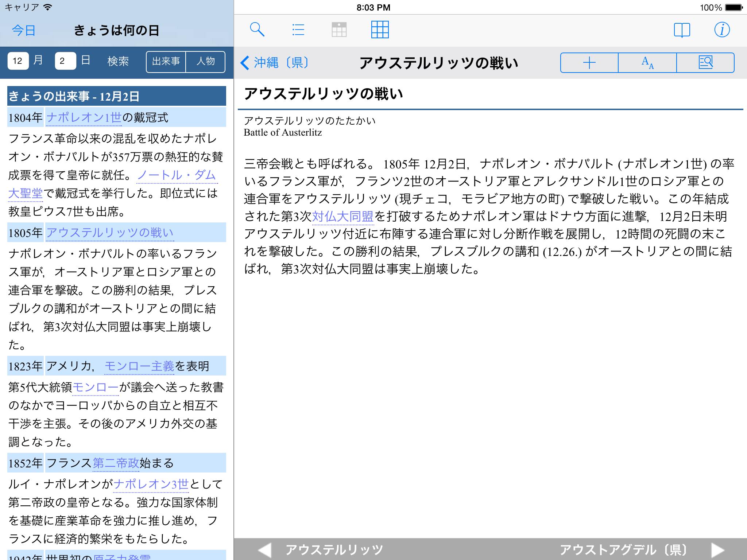Viewport: 747px width, 560px height.
Task: Tap the magnifying glass search icon
Action: (257, 30)
